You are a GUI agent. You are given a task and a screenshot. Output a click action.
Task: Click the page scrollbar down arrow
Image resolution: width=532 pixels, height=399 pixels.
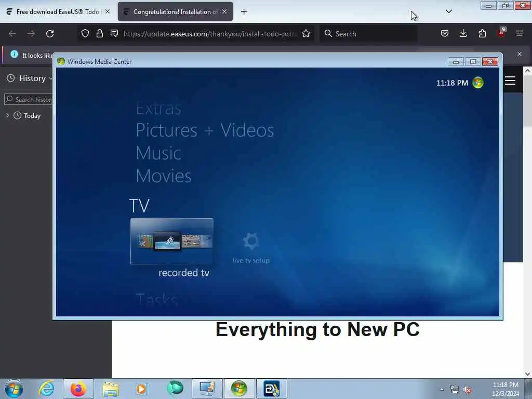(528, 374)
